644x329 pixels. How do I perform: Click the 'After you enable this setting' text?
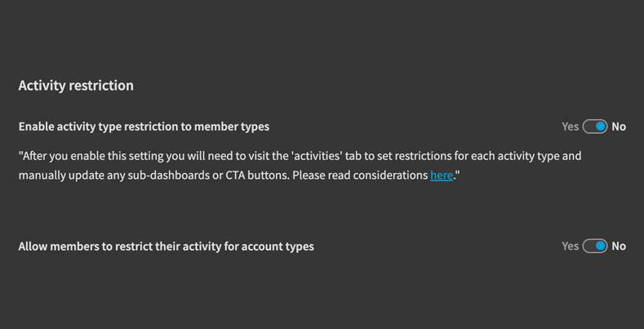tap(96, 155)
